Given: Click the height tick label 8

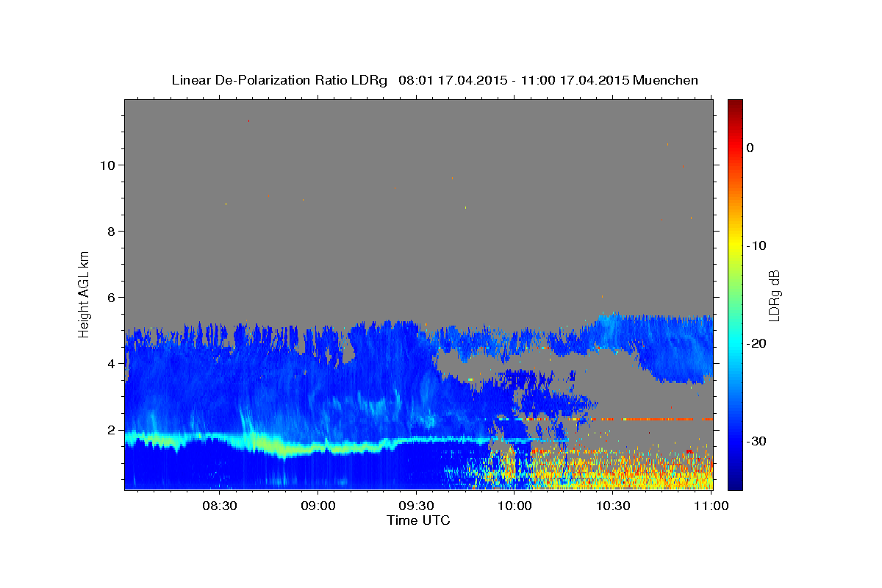Looking at the screenshot, I should [110, 231].
